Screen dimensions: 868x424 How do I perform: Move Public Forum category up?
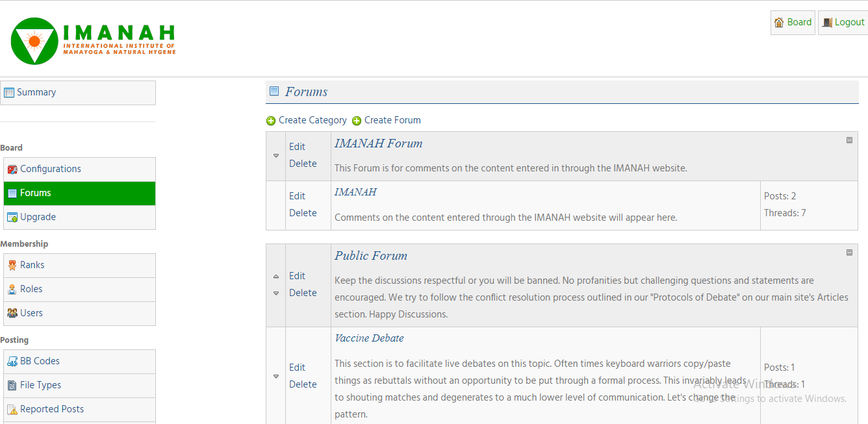[x=276, y=277]
